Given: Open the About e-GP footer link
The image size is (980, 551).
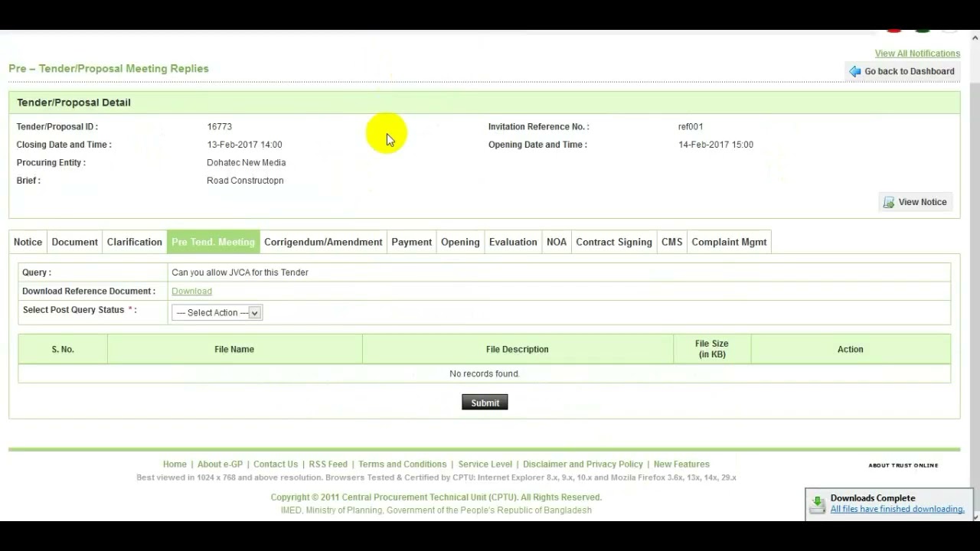Looking at the screenshot, I should coord(220,465).
